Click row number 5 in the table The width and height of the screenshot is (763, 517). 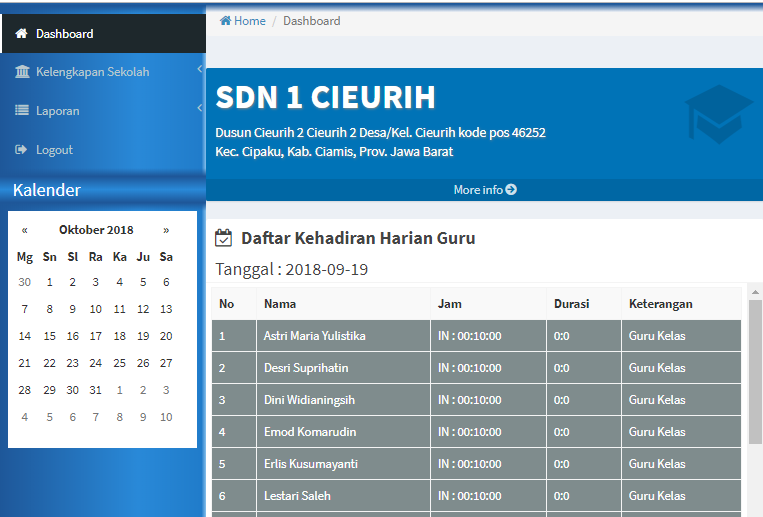[234, 464]
